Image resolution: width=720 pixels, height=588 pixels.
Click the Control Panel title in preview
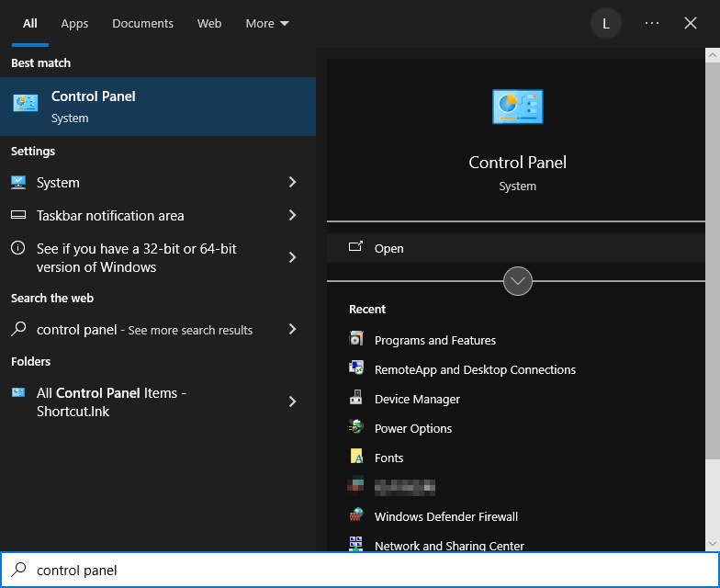point(518,162)
